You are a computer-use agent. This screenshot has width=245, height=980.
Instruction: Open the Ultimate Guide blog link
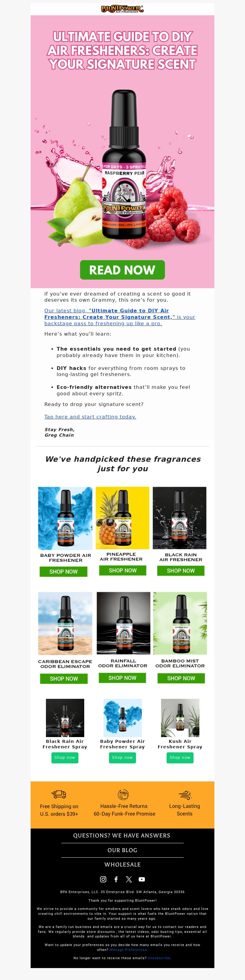120,317
